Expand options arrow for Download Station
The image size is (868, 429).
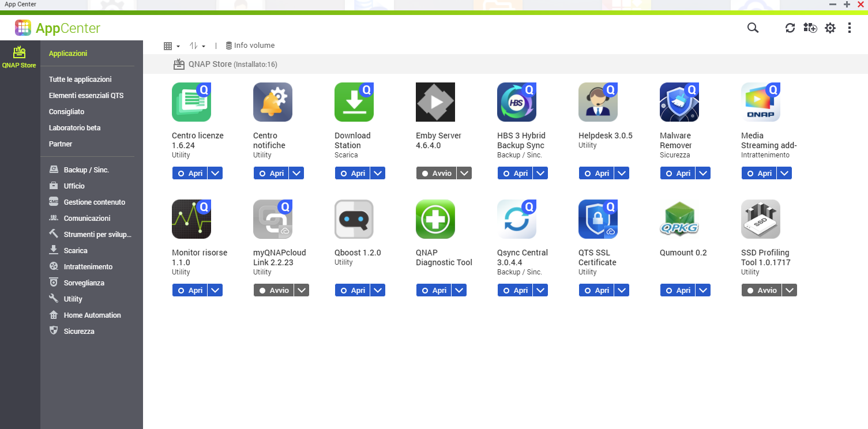tap(378, 173)
